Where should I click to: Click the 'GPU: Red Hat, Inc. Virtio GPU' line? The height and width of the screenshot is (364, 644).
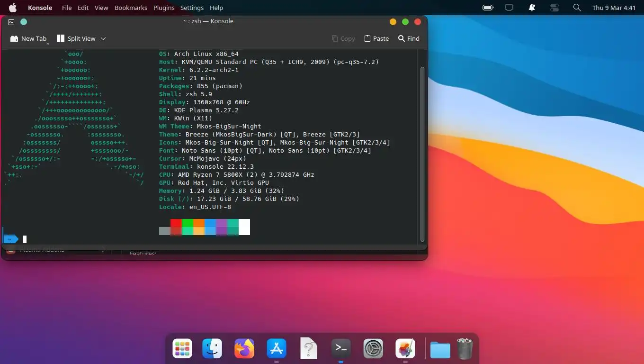[214, 183]
